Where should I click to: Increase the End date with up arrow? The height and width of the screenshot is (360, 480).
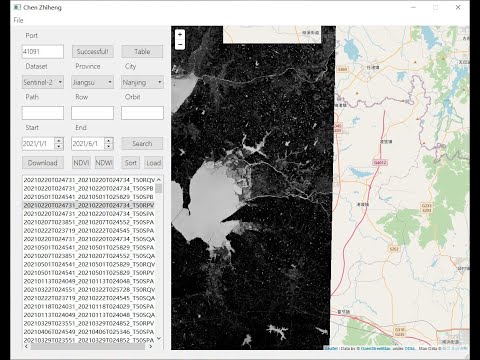pyautogui.click(x=109, y=140)
